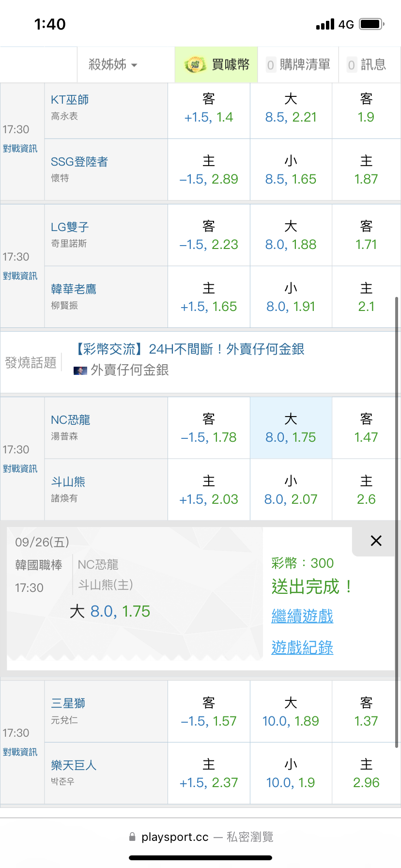This screenshot has width=401, height=868.
Task: Open 對戰資訊 for the KT巫師 game
Action: tap(20, 149)
